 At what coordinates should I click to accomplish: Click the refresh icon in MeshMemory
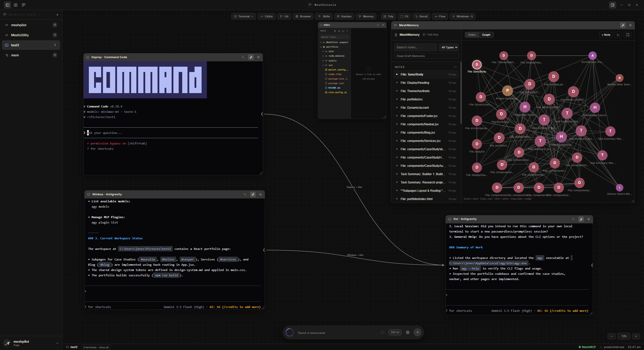618,35
